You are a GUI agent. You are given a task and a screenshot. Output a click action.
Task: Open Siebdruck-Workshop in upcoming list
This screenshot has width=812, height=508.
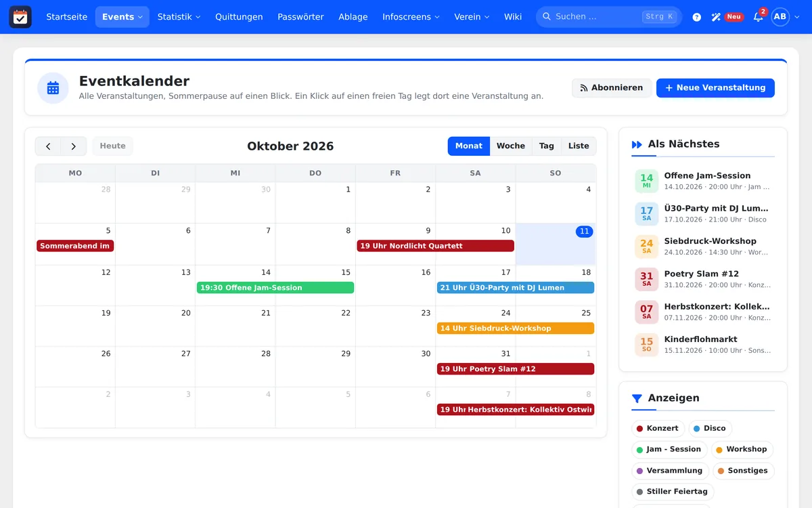click(703, 247)
